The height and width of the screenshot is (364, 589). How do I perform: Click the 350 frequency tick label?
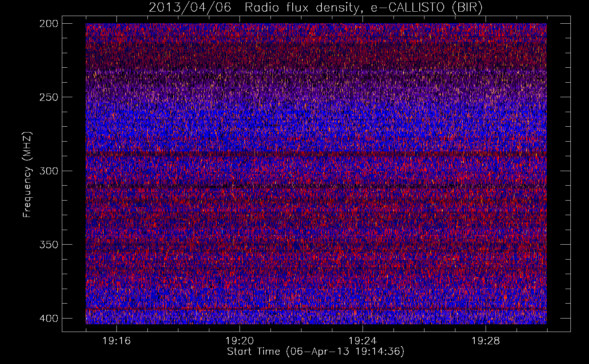pos(48,245)
